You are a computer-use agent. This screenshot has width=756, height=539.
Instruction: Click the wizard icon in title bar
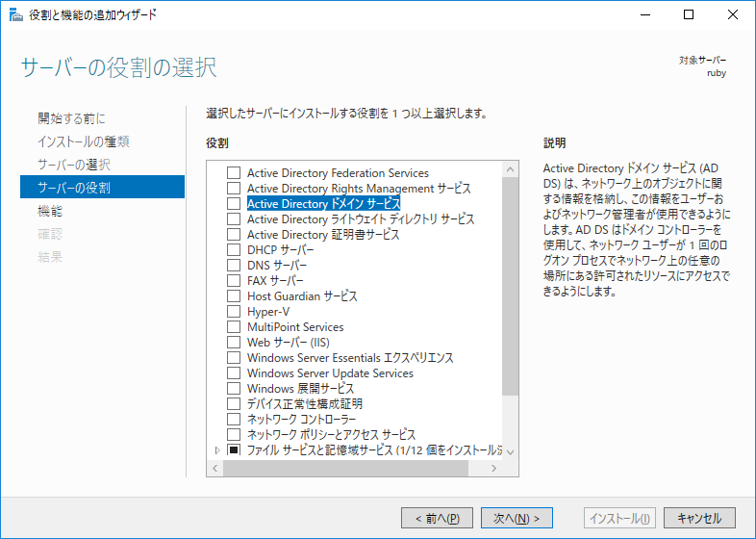[16, 15]
